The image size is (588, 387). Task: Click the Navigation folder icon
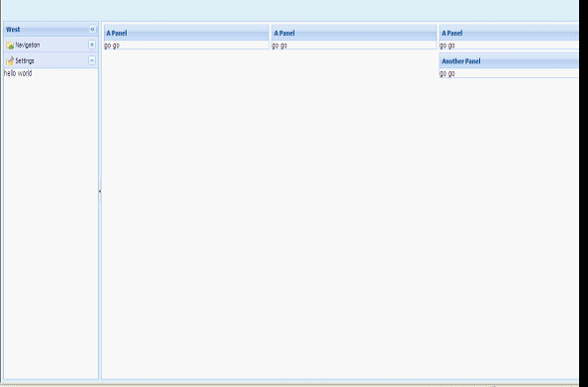click(x=10, y=46)
